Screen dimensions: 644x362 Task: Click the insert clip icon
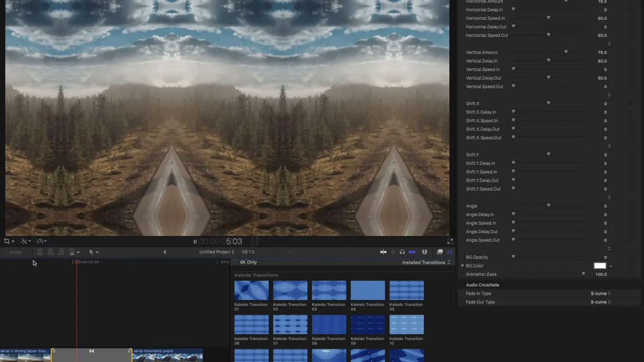[50, 252]
